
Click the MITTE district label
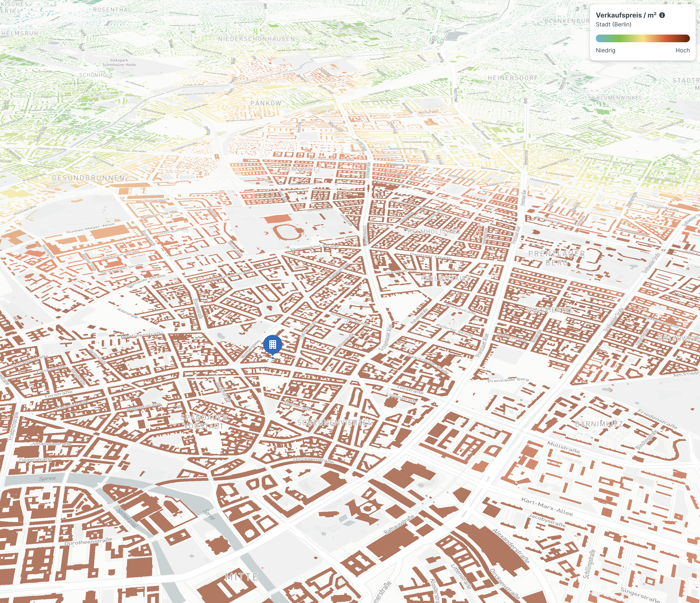[x=242, y=577]
